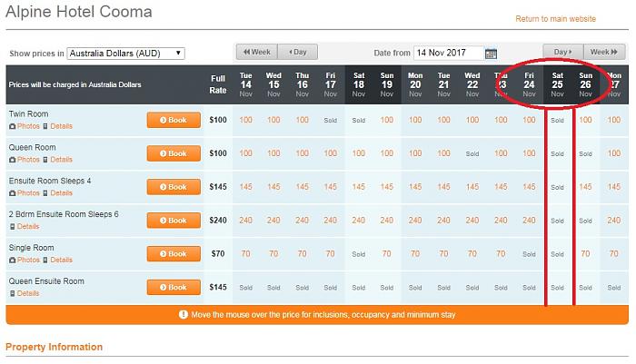The image size is (636, 364).
Task: Go back one day with Day button
Action: click(298, 52)
